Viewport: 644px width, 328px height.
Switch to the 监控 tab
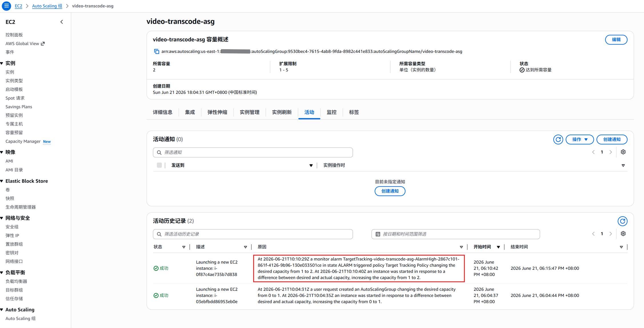click(x=332, y=112)
